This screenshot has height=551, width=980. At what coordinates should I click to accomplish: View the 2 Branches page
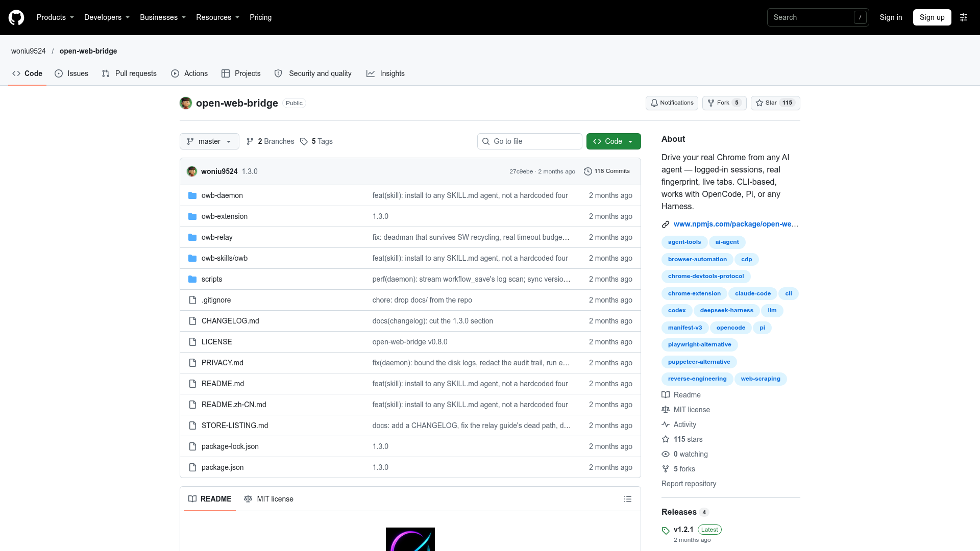pos(271,141)
